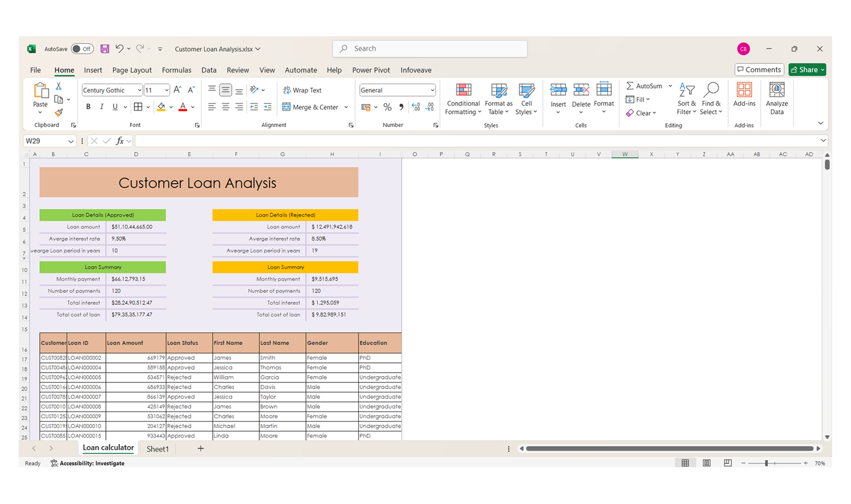
Task: Open the Formulas ribbon tab
Action: click(176, 70)
